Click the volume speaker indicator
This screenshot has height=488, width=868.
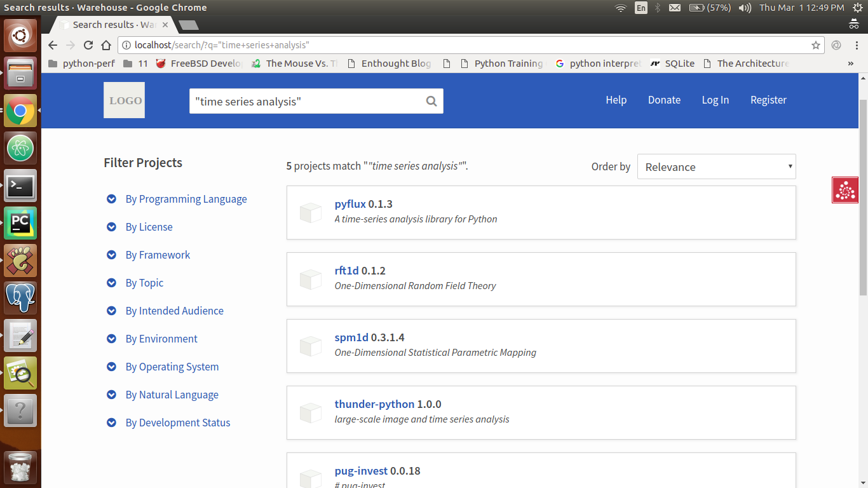(746, 8)
